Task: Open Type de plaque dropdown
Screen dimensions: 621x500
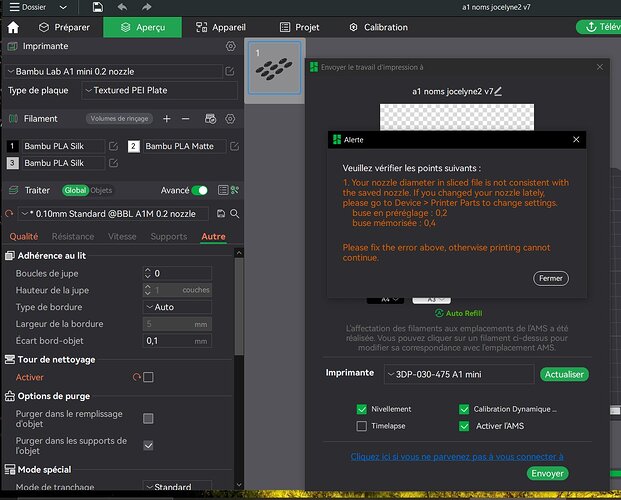Action: (160, 90)
